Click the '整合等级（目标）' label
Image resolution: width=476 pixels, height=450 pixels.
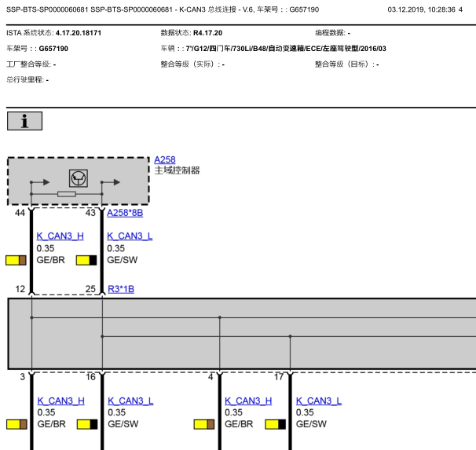click(x=344, y=64)
